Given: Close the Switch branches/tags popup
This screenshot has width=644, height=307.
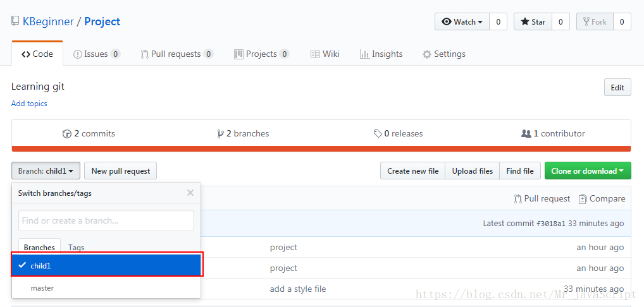Looking at the screenshot, I should (x=190, y=193).
